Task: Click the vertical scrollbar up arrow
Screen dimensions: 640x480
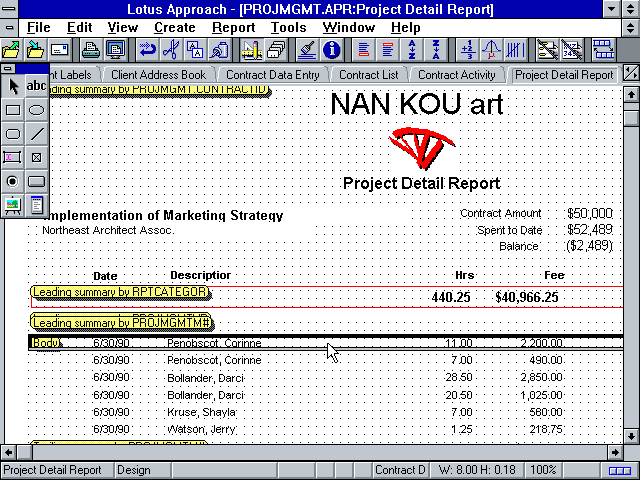Action: [631, 94]
